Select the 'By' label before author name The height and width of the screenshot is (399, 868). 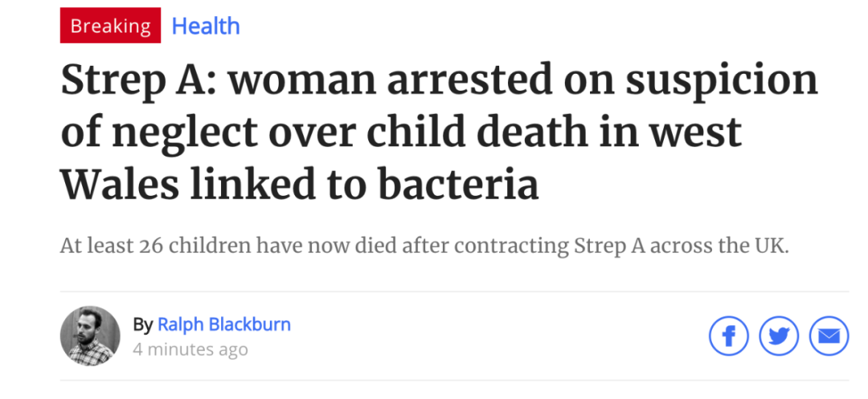point(142,325)
